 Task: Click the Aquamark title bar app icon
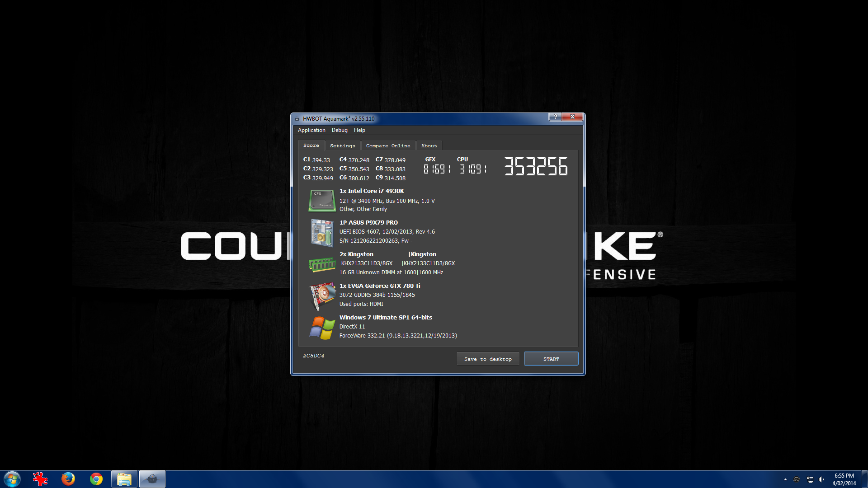pos(297,119)
